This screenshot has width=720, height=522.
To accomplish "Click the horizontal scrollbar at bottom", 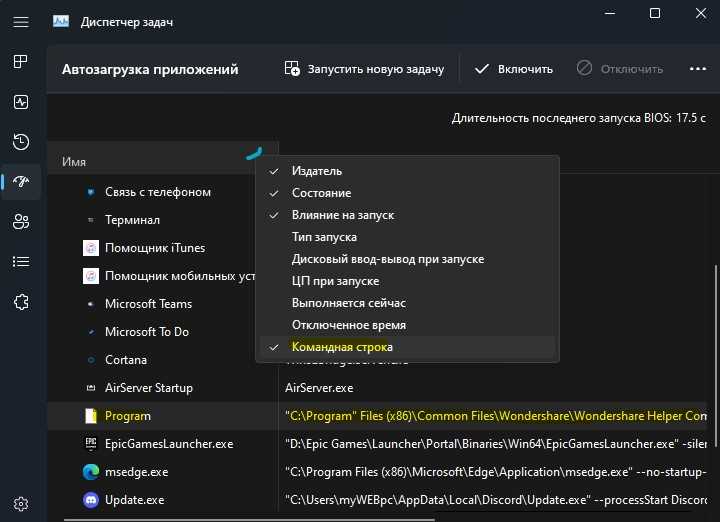I will point(249,520).
